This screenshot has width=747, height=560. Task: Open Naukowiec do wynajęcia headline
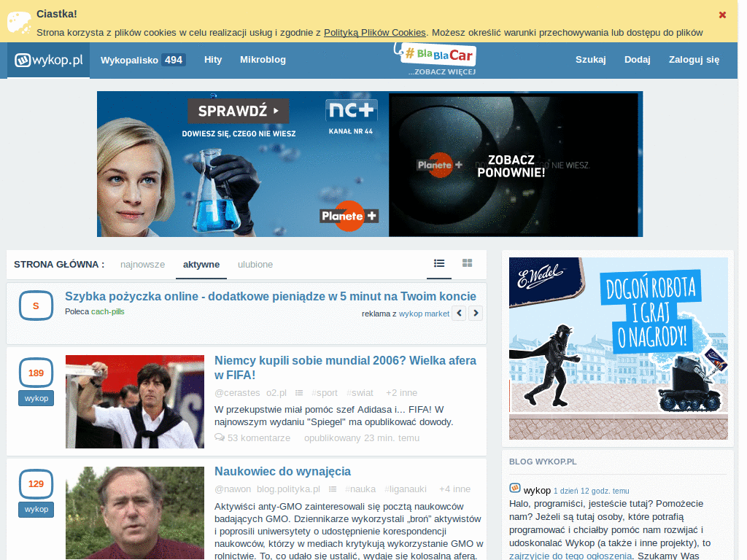tap(282, 472)
